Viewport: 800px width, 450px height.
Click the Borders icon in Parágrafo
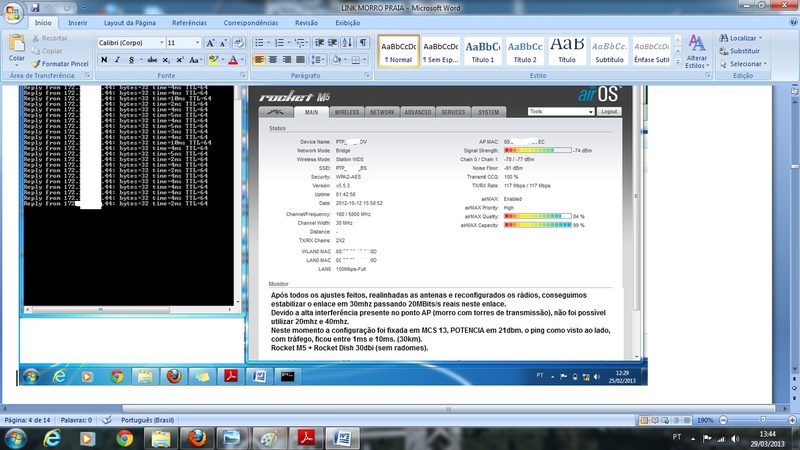click(x=356, y=60)
